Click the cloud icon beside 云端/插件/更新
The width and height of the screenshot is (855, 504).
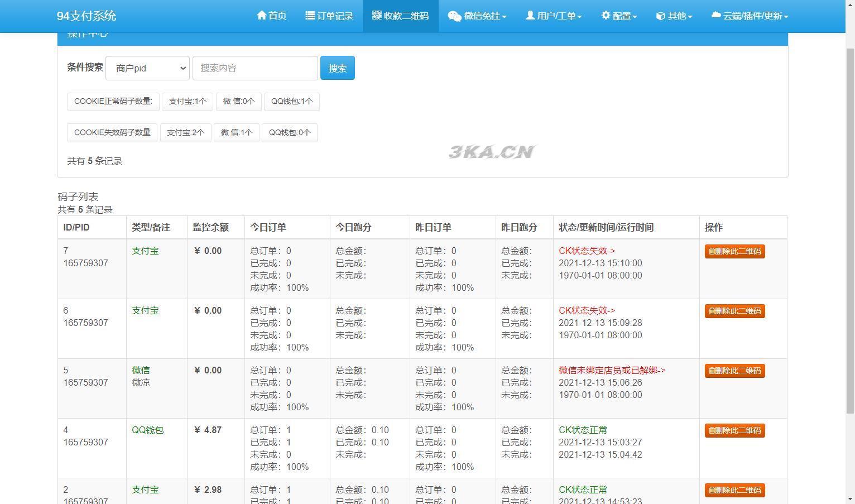(x=716, y=15)
